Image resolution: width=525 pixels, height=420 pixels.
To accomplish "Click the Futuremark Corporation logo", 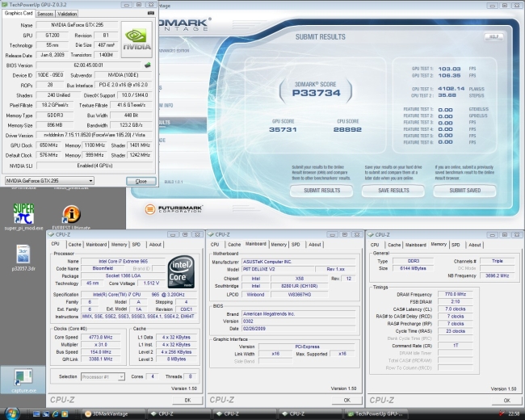I will point(174,209).
